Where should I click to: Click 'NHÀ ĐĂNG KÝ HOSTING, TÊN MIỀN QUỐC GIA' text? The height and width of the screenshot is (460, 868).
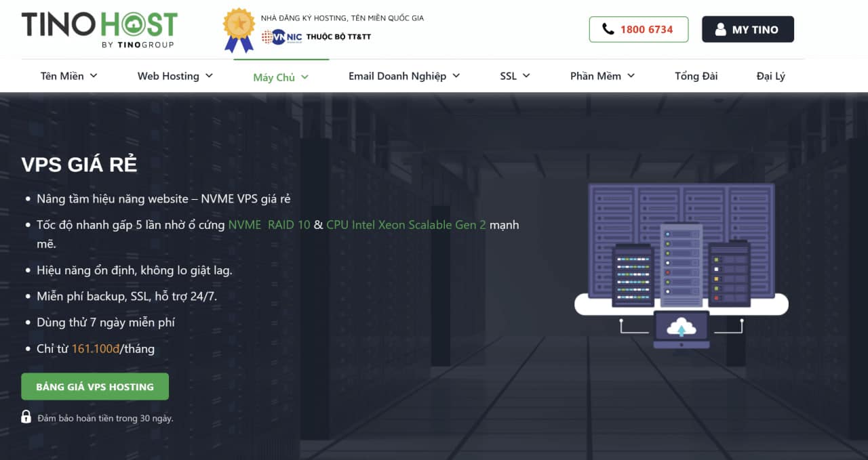(x=342, y=18)
